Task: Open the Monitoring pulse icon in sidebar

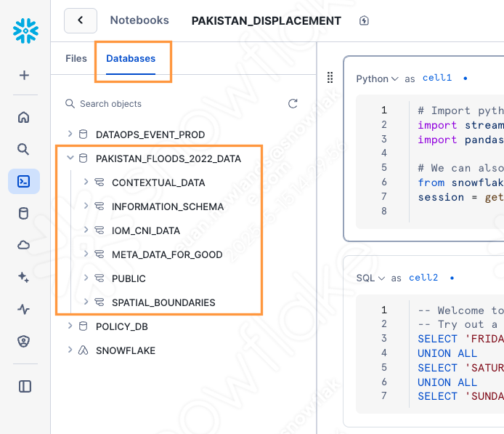Action: click(23, 309)
